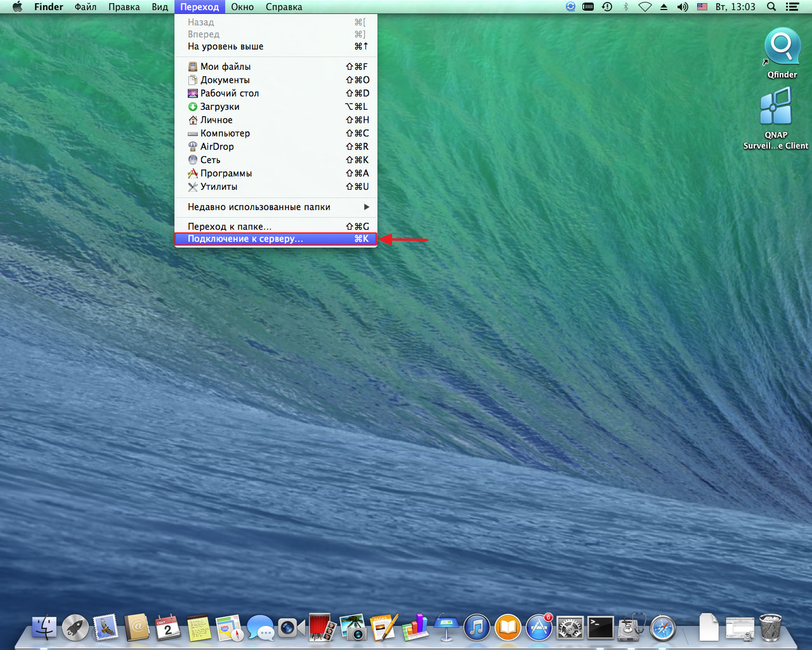Click the Wi-Fi status icon

[645, 6]
